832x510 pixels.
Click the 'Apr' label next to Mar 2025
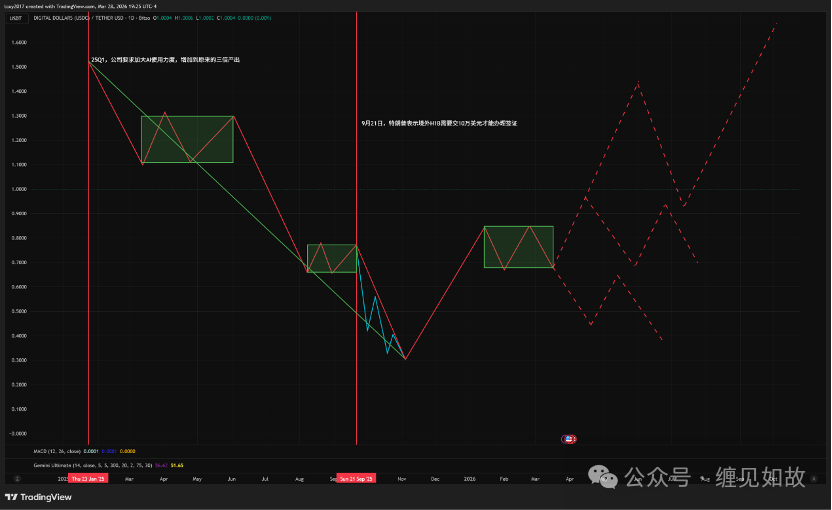pyautogui.click(x=163, y=479)
